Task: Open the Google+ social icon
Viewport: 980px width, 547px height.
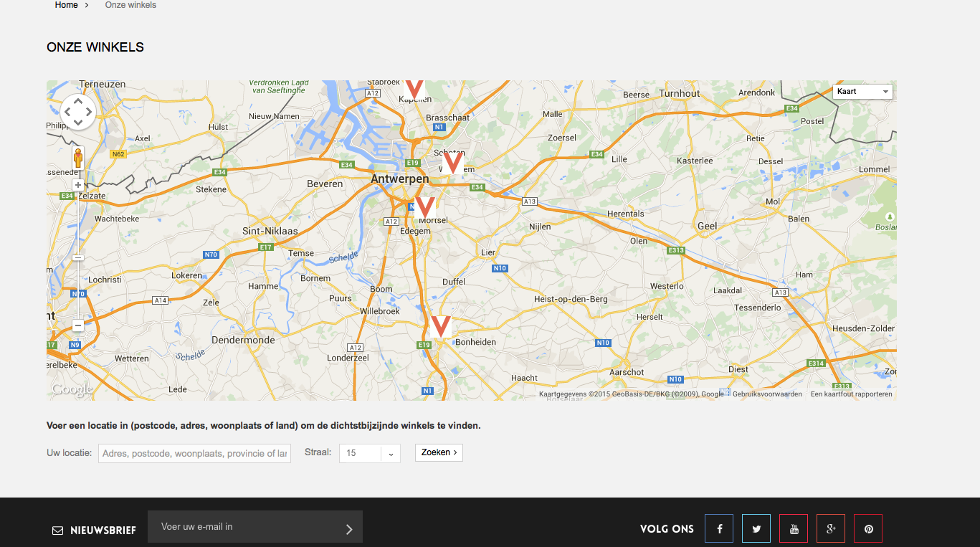Action: [831, 528]
